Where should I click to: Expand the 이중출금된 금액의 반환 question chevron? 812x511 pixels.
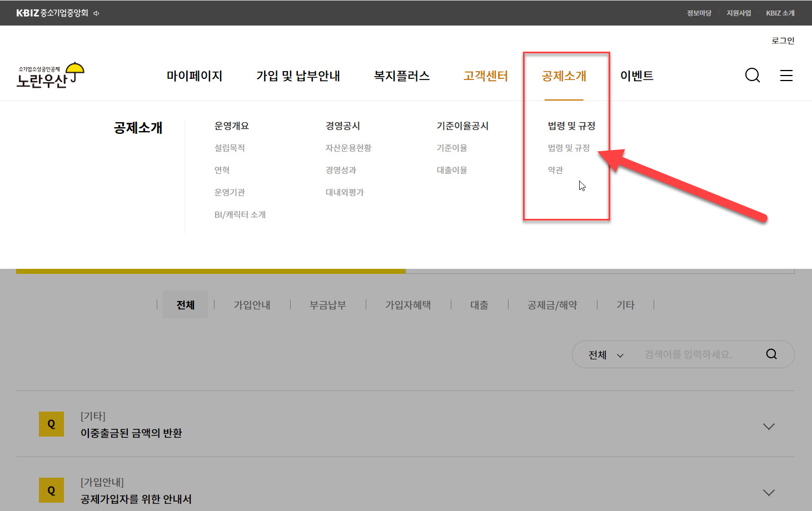(769, 427)
